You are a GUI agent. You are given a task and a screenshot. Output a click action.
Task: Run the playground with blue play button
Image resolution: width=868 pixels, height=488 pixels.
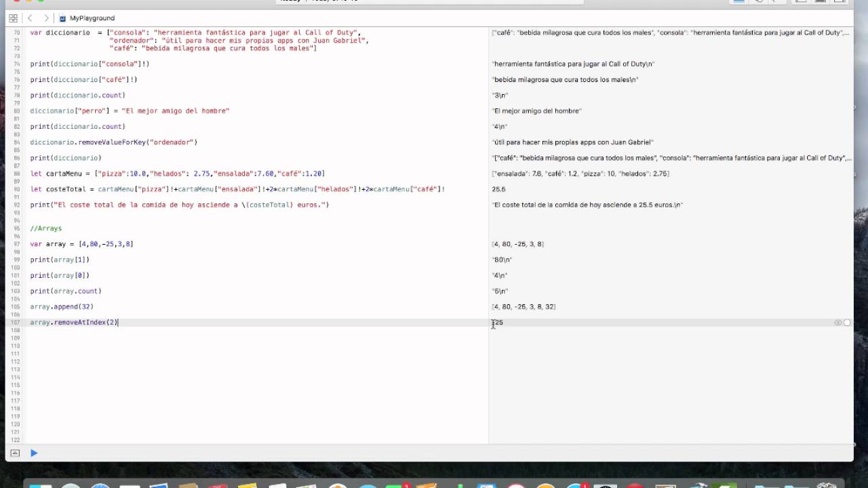(34, 453)
